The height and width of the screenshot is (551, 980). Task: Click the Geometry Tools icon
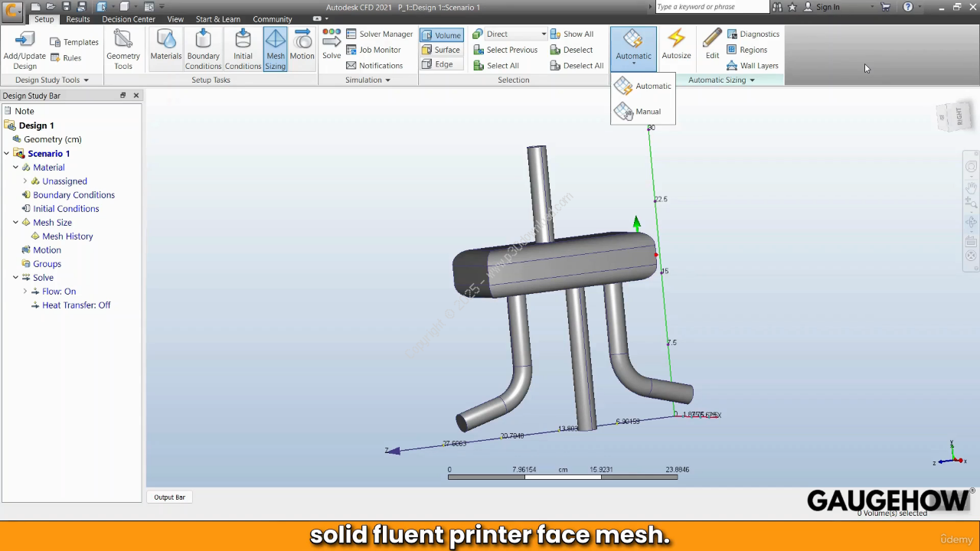click(x=122, y=40)
